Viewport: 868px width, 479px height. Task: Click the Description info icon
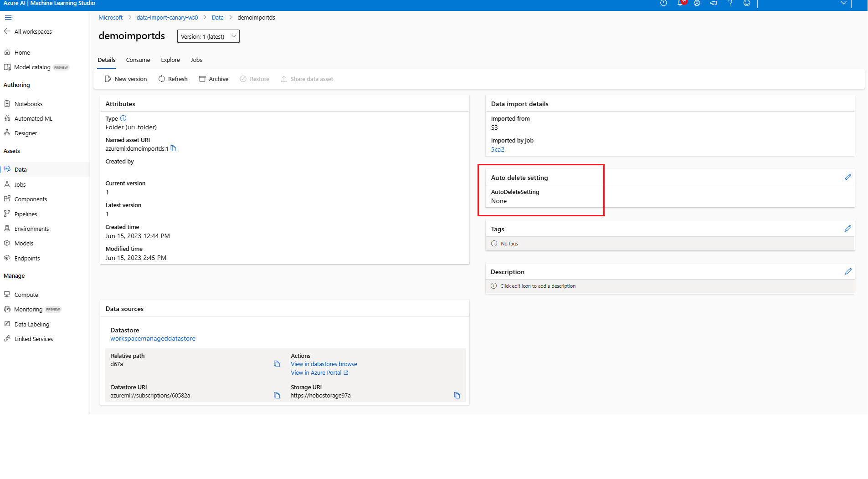click(493, 286)
